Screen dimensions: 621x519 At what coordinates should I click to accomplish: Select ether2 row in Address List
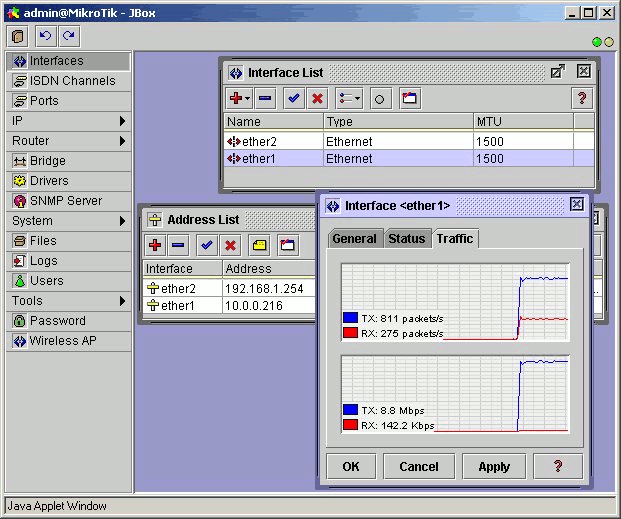click(x=229, y=288)
